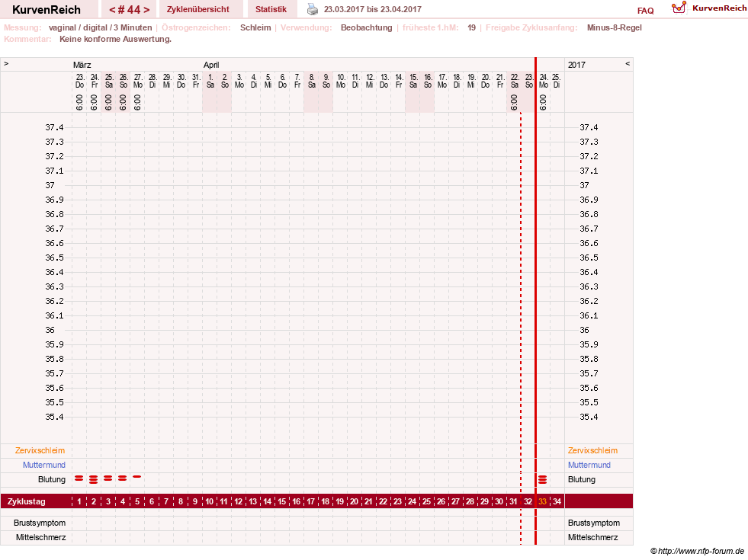Click left Zervixschleim row label
This screenshot has height=560, width=748.
pos(40,450)
